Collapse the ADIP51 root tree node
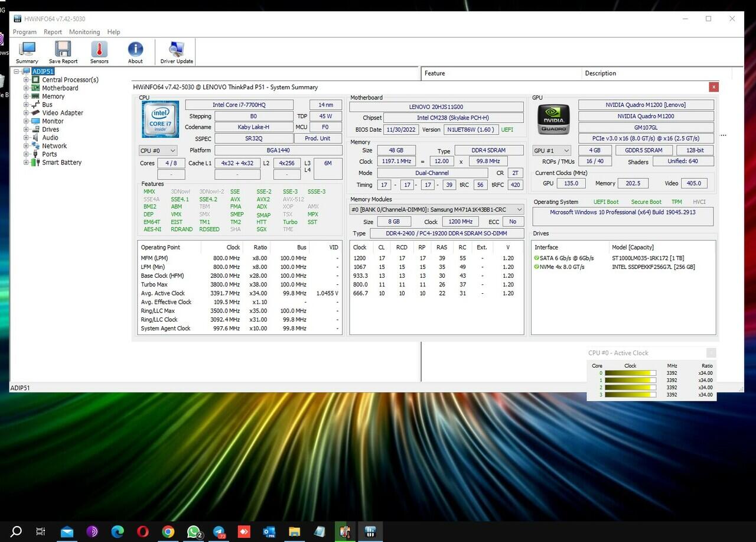 pos(18,72)
